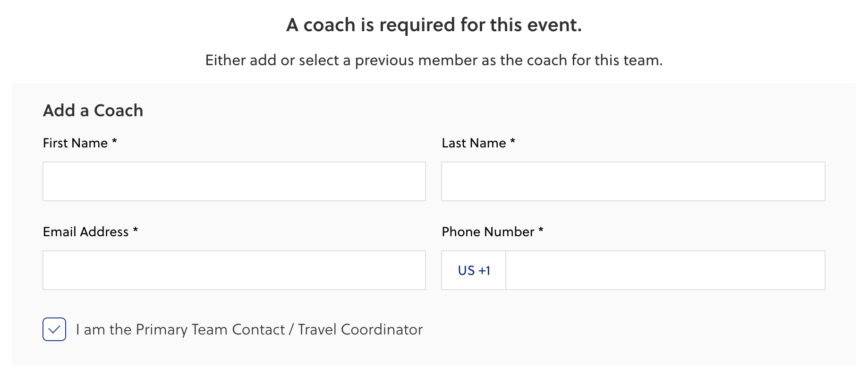Viewport: 868px width, 377px height.
Task: Click the 'Email Address' field label
Action: click(85, 232)
